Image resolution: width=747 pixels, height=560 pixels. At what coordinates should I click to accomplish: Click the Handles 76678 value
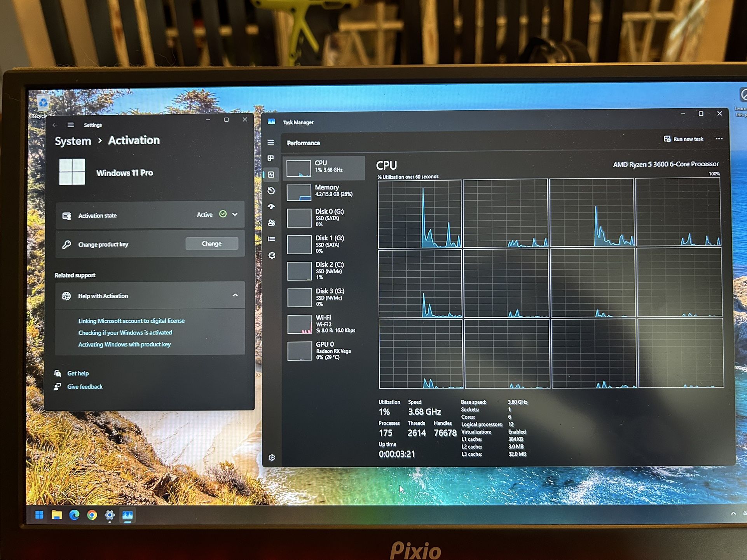tap(445, 433)
